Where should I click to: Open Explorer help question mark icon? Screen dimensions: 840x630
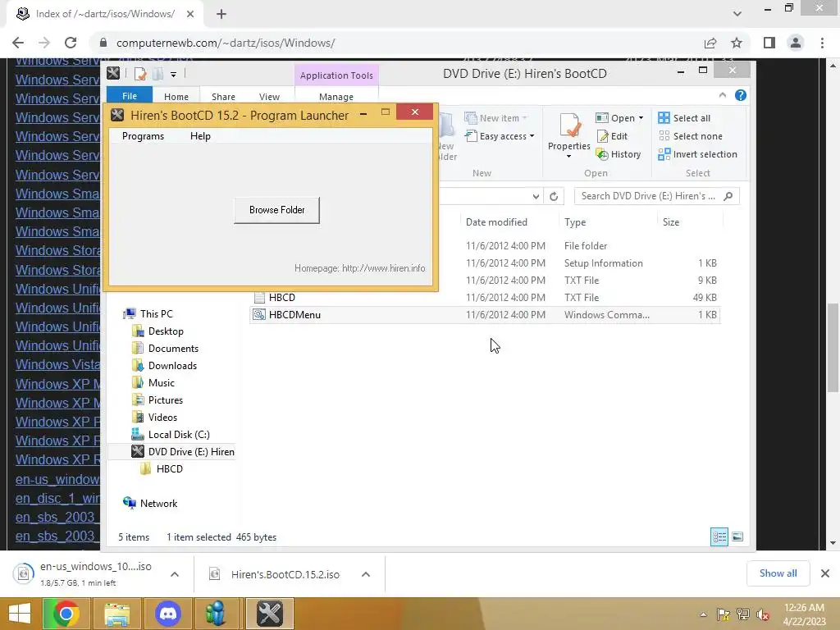[741, 95]
